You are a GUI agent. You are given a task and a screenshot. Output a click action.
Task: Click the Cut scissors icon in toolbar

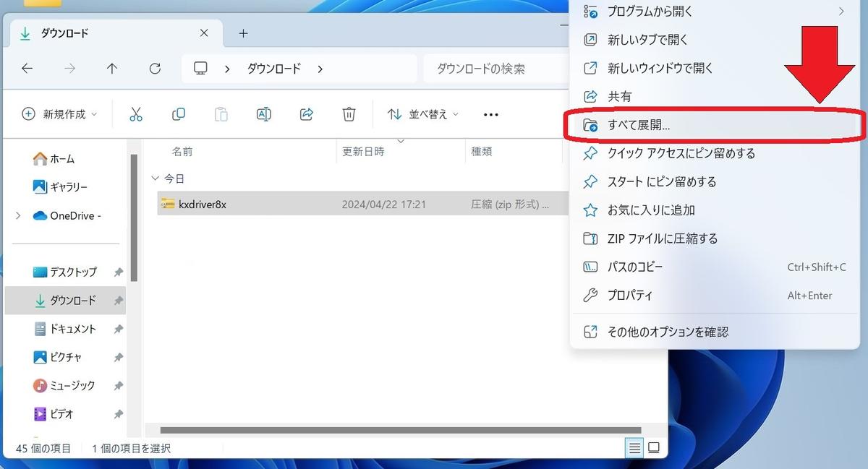pos(136,114)
